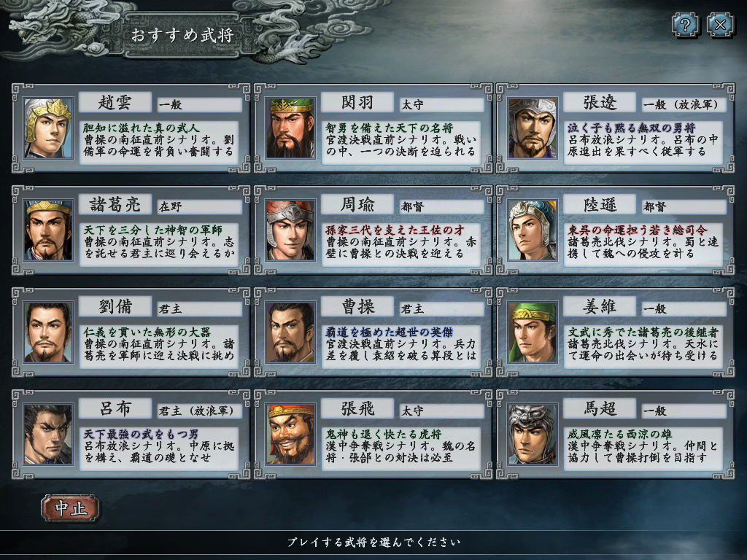Click the 周瑜 portrait
Screen dimensions: 747x560
point(290,230)
